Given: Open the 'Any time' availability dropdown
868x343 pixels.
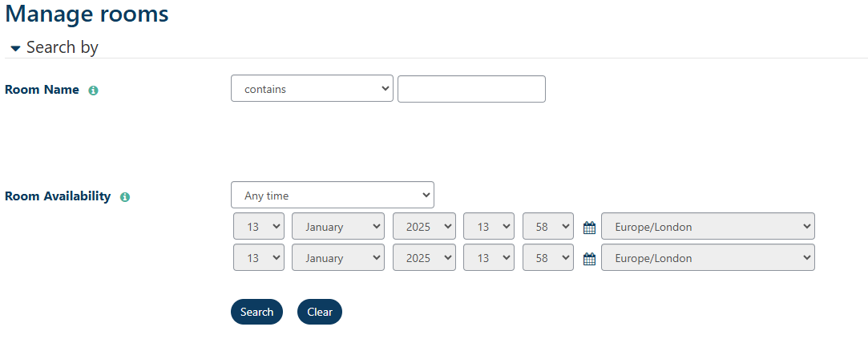Looking at the screenshot, I should coord(332,195).
